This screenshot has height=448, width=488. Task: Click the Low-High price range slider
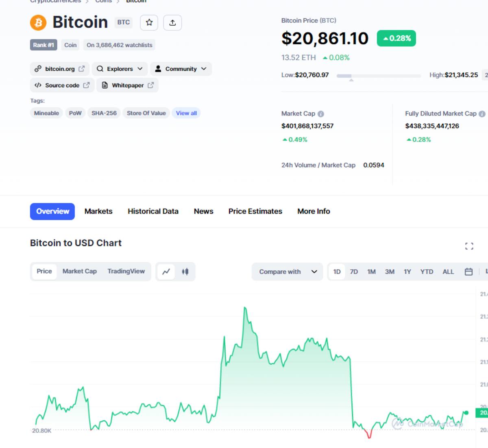tap(379, 76)
